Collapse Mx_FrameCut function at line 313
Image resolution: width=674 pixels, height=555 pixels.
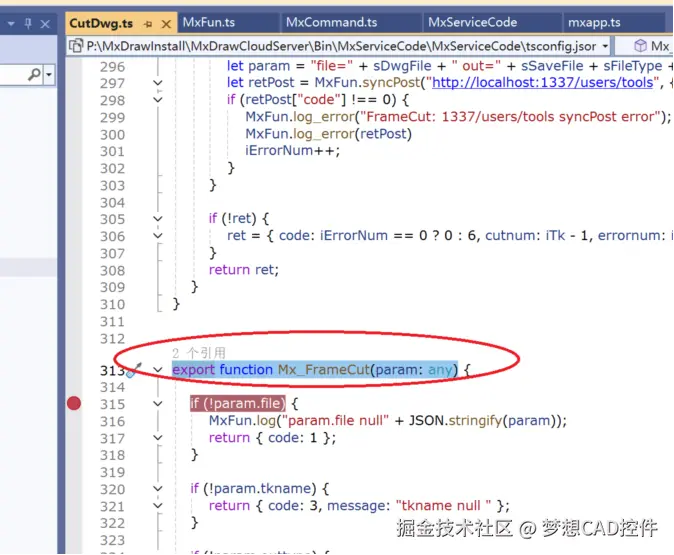[158, 370]
